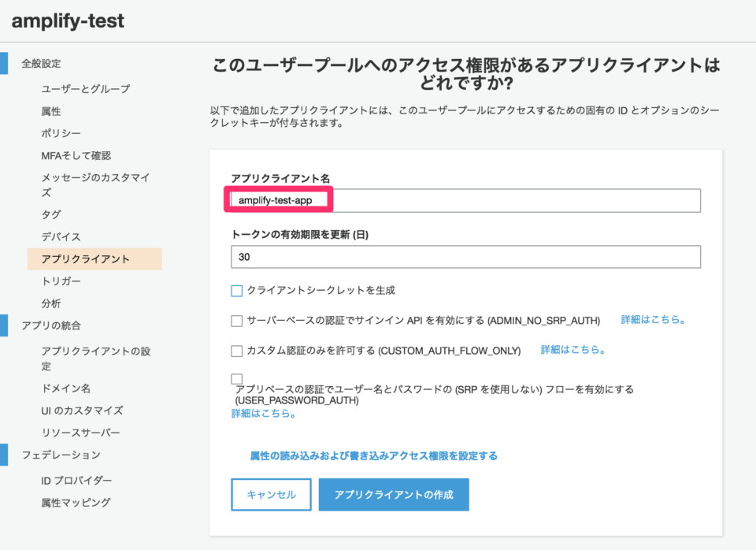Open 詳細はこちら link under USER_PASSWORD_AUTH
The width and height of the screenshot is (756, 550).
pos(263,414)
